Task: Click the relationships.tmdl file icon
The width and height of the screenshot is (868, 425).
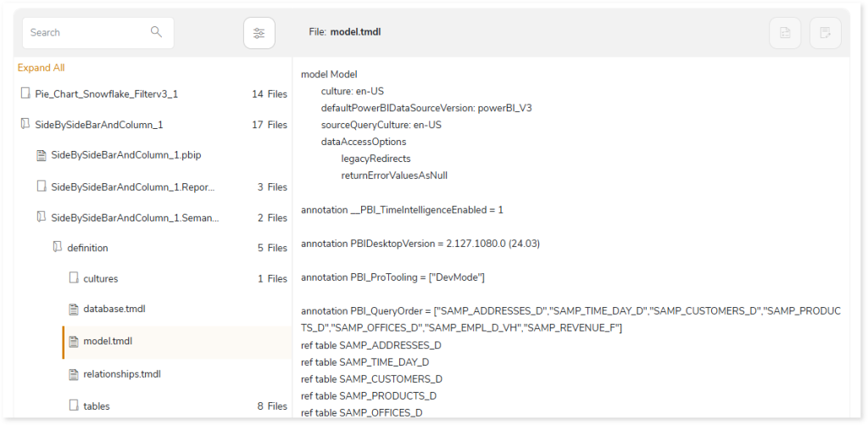Action: click(x=74, y=374)
